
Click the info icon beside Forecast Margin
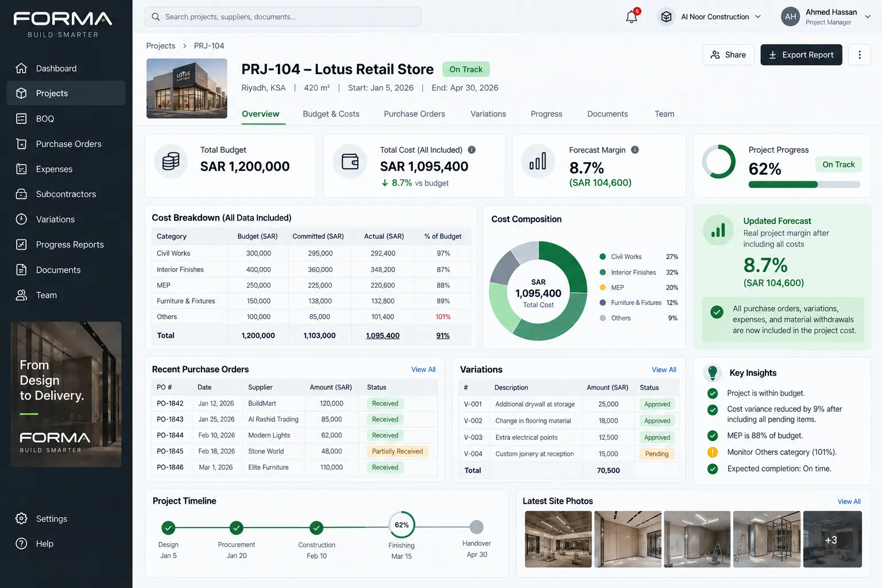pos(635,150)
